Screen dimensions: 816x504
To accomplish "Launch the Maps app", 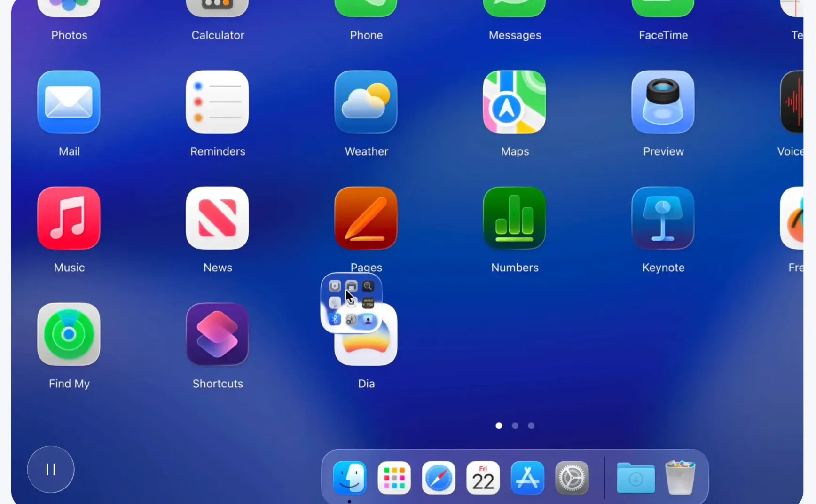I will point(514,102).
